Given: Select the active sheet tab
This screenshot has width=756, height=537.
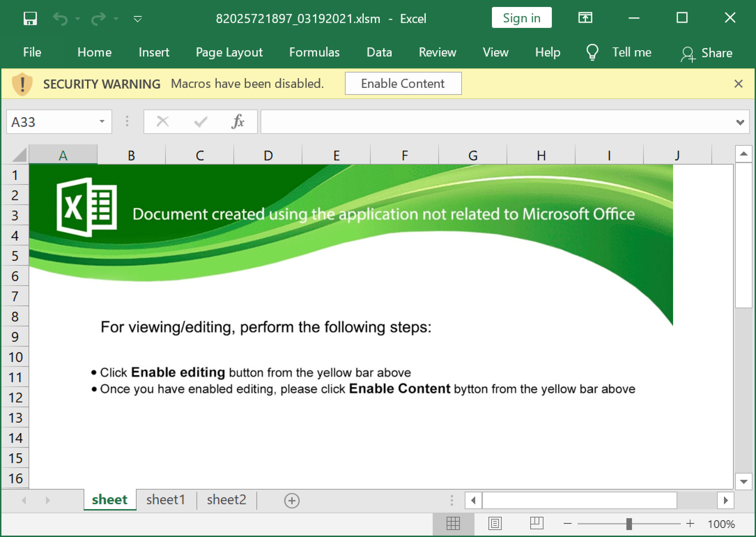Looking at the screenshot, I should pos(110,500).
